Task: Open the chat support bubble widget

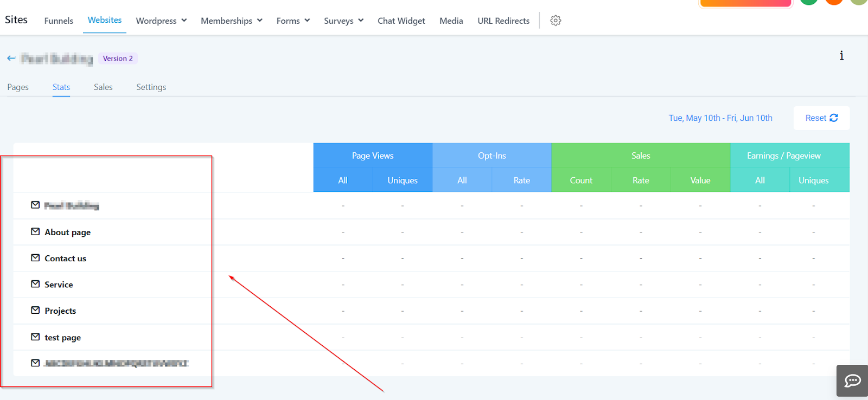Action: point(852,381)
